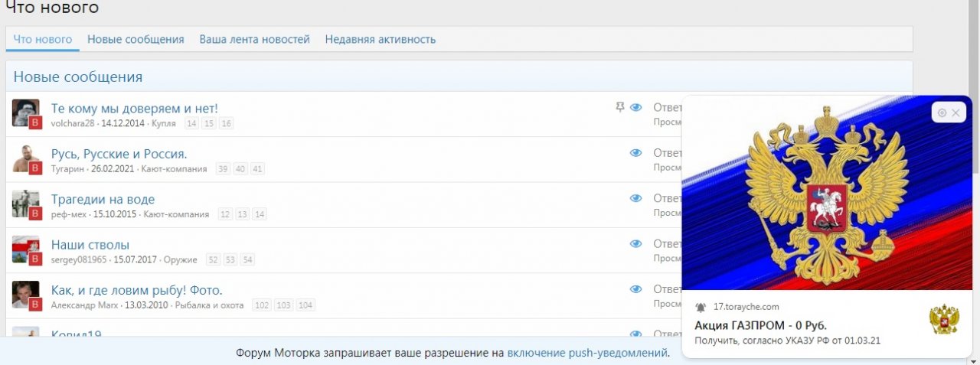The width and height of the screenshot is (980, 365).
Task: Click Александр Marx's avatar
Action: 26,295
